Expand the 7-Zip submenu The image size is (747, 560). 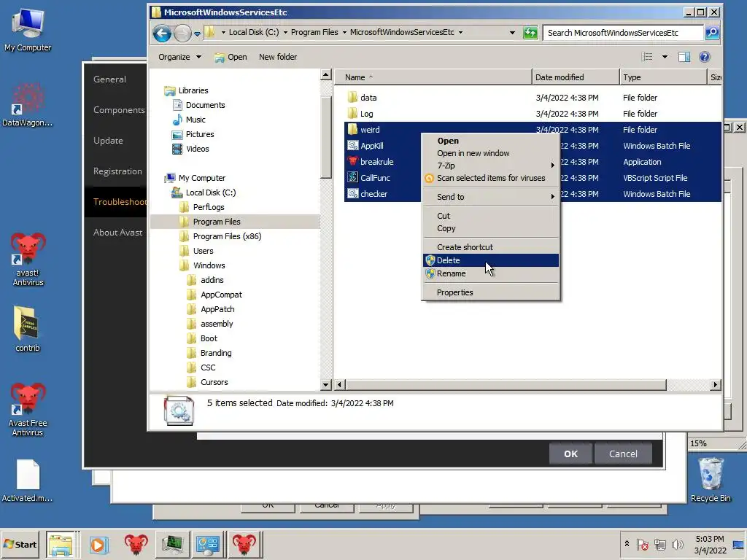click(x=491, y=166)
